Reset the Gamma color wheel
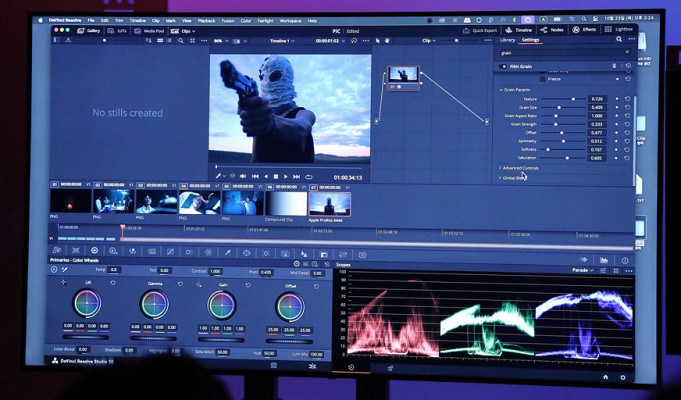 coord(180,283)
